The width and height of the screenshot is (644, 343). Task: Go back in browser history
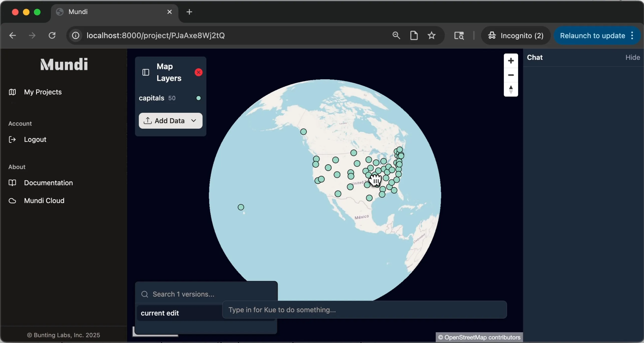click(x=12, y=35)
